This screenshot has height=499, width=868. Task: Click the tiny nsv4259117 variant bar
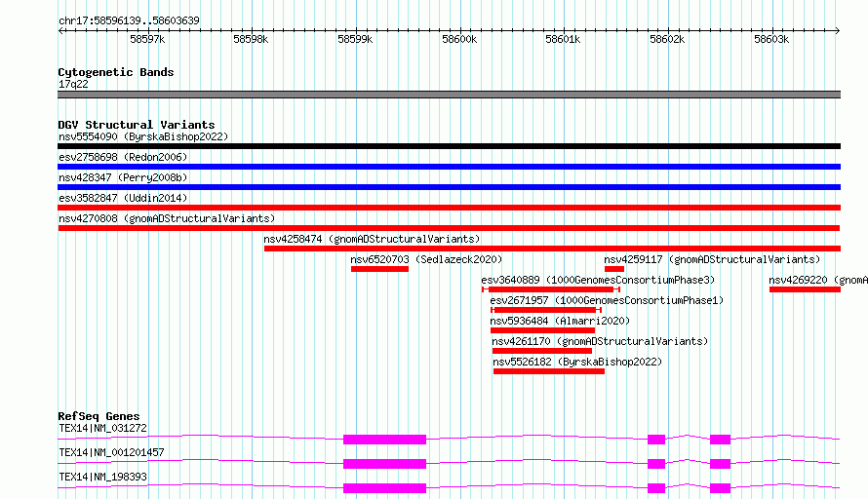(614, 269)
